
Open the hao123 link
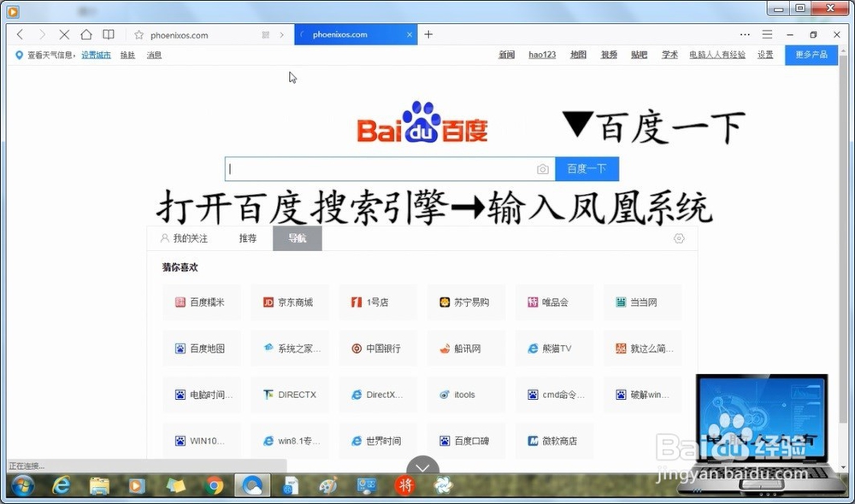coord(542,55)
